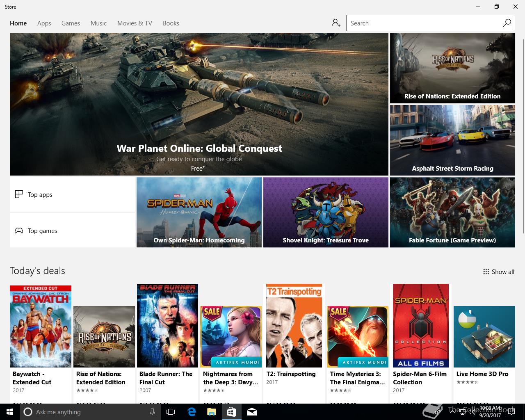
Task: Open Top games list
Action: tap(72, 231)
